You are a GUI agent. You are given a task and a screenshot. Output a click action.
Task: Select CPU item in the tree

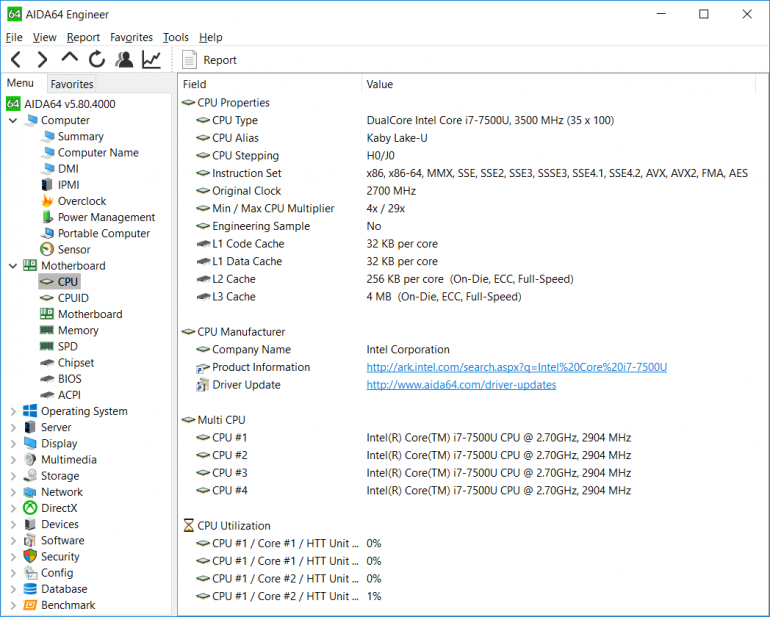pyautogui.click(x=59, y=282)
